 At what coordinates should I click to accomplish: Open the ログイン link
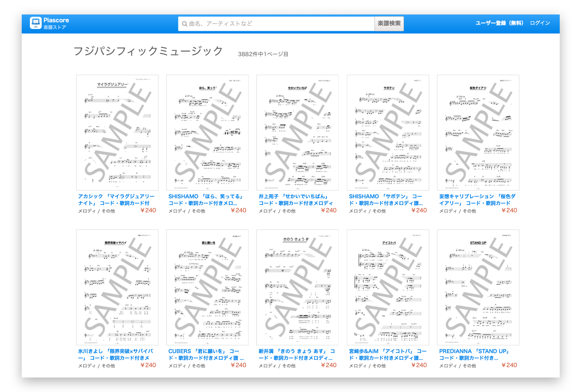[540, 23]
